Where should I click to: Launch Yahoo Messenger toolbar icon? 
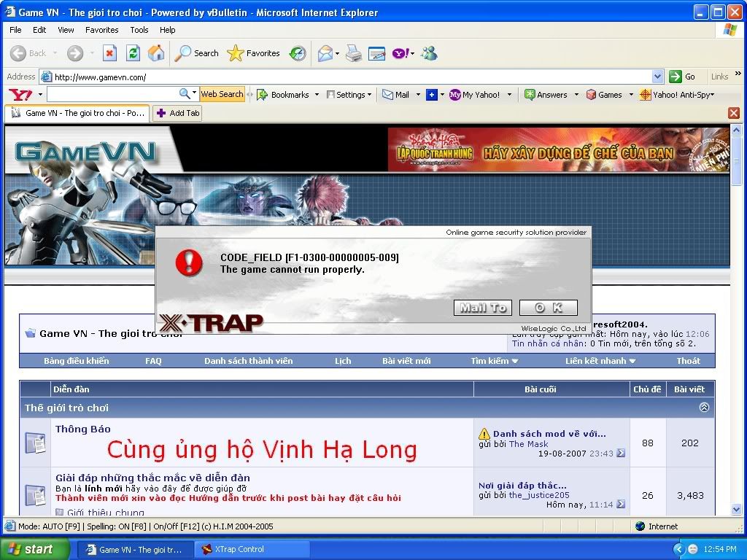point(400,53)
